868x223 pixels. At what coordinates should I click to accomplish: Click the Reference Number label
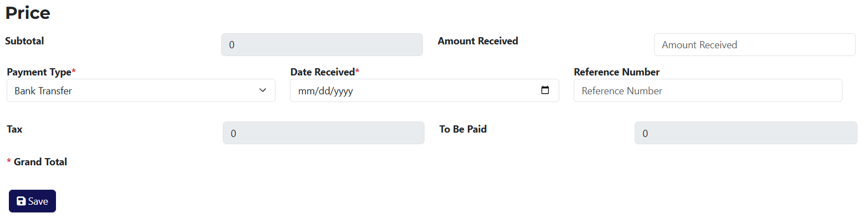coord(616,72)
